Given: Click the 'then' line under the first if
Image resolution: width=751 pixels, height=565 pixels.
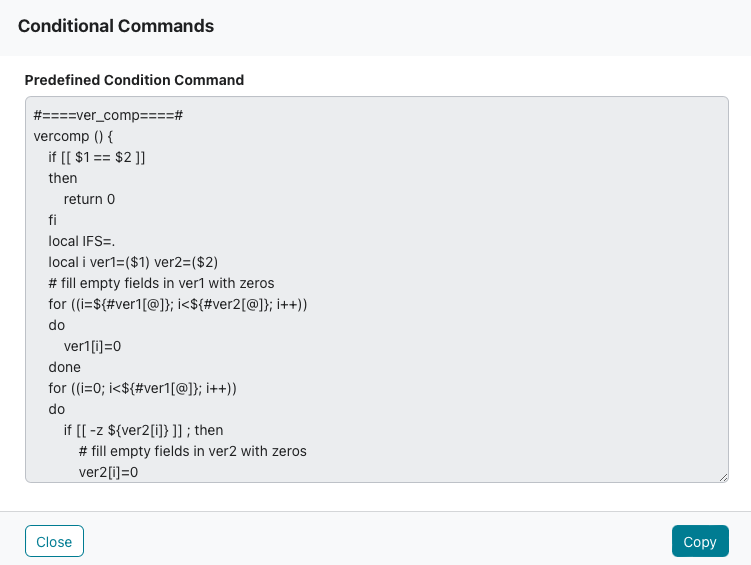Looking at the screenshot, I should tap(63, 178).
